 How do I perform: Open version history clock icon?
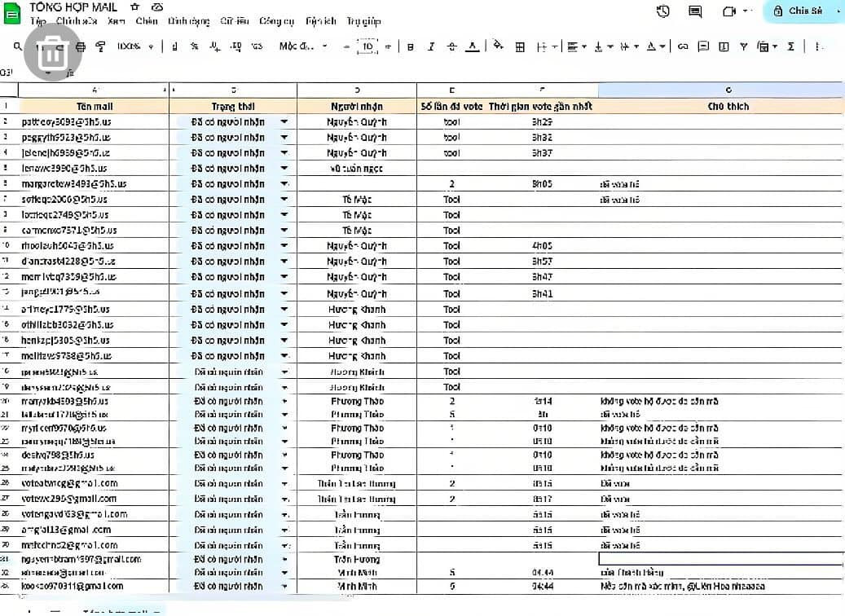click(663, 11)
